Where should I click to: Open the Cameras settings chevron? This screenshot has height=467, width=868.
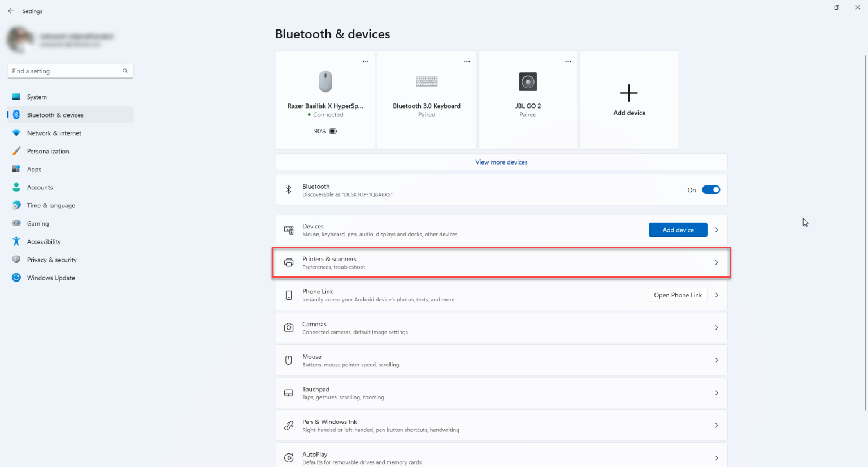(716, 327)
